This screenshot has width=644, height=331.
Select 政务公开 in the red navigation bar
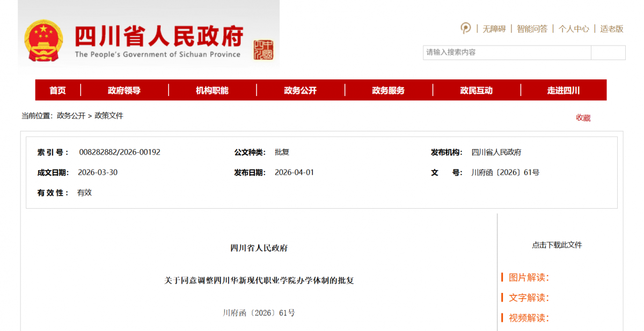coord(300,90)
